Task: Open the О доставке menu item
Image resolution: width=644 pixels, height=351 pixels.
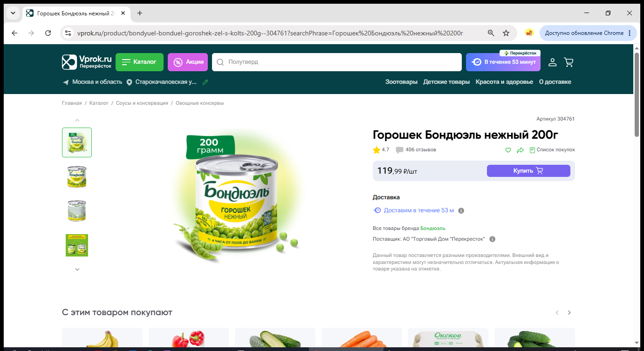Action: (555, 82)
